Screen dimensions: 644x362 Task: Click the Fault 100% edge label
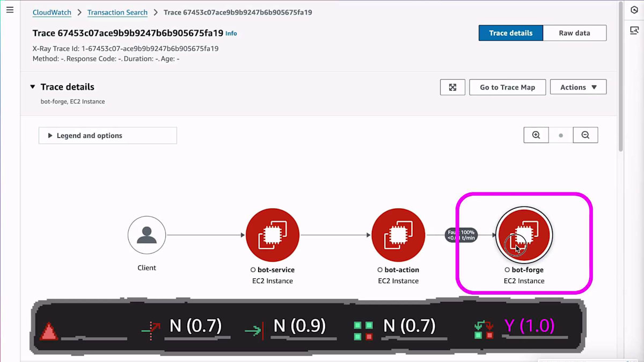461,235
